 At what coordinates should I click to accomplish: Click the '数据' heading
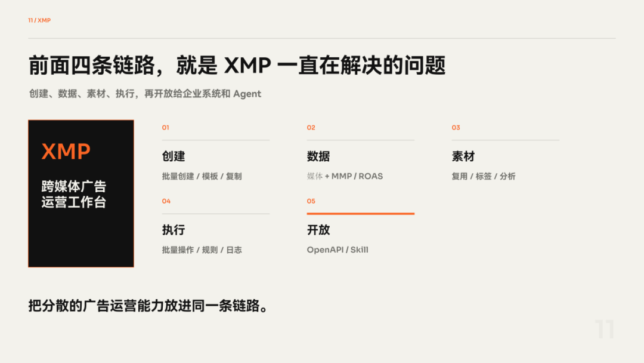tap(318, 156)
